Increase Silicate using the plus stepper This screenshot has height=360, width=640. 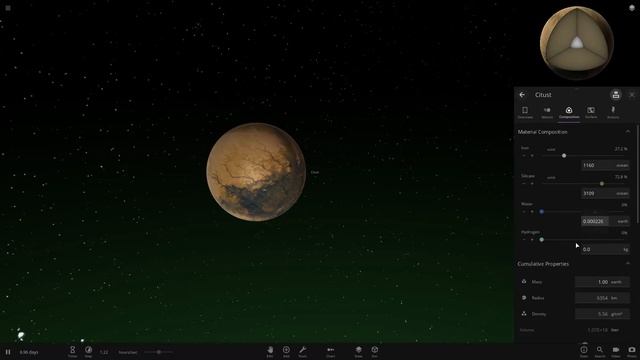532,184
